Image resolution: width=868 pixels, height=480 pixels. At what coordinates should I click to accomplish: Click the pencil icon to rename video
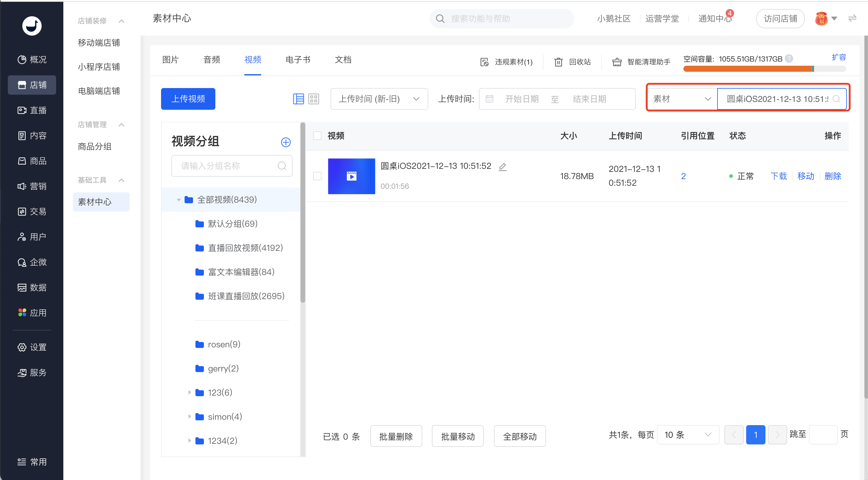(x=502, y=166)
